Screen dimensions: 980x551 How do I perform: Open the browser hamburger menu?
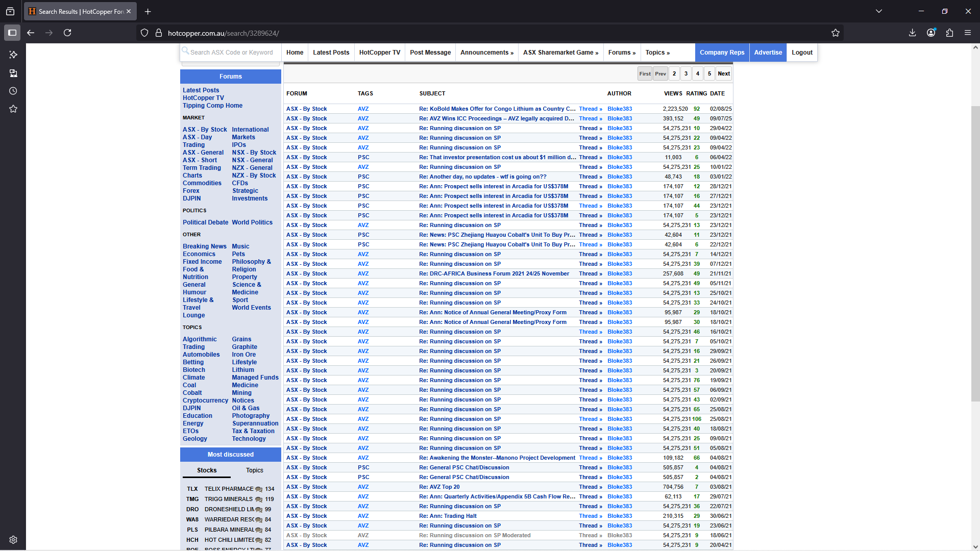[x=968, y=33]
